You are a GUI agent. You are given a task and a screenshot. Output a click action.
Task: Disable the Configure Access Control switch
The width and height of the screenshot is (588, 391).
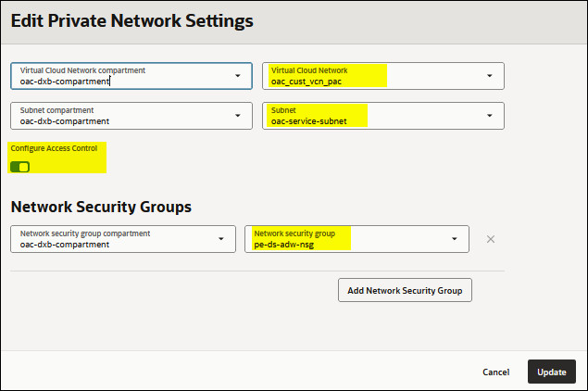point(19,167)
